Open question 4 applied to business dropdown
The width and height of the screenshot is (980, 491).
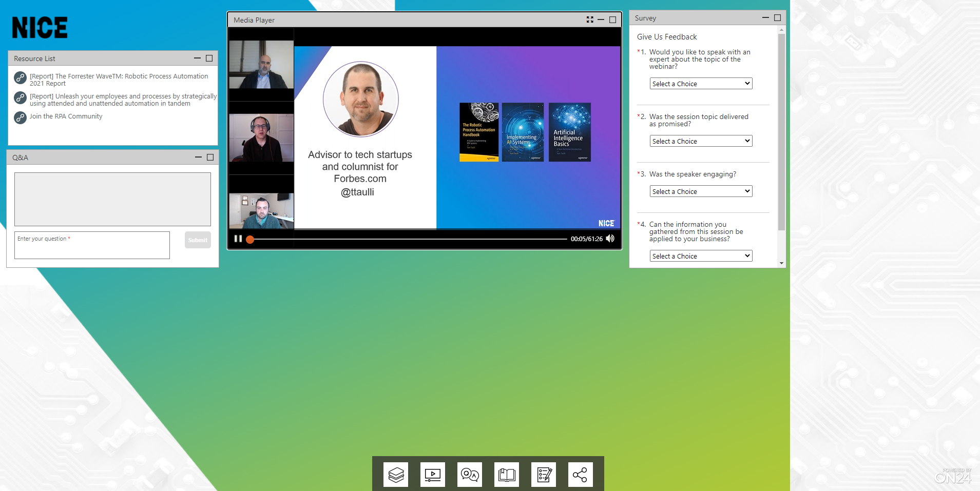pos(701,256)
